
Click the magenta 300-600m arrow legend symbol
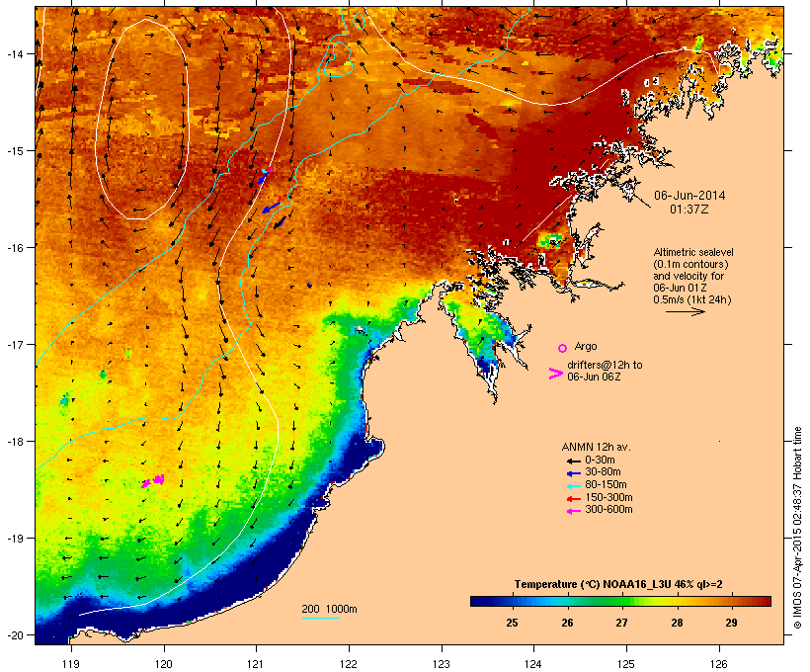point(573,511)
